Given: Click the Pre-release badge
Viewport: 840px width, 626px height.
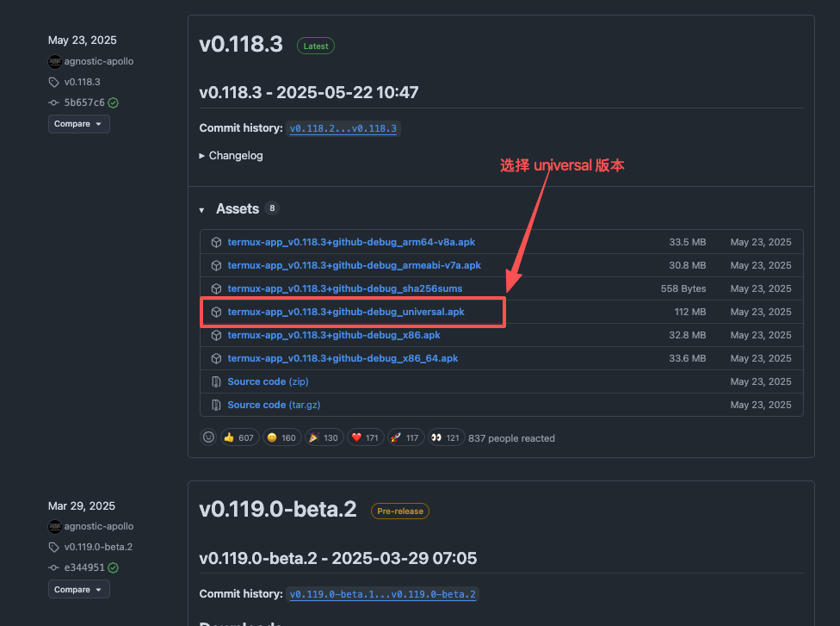Looking at the screenshot, I should coord(400,511).
